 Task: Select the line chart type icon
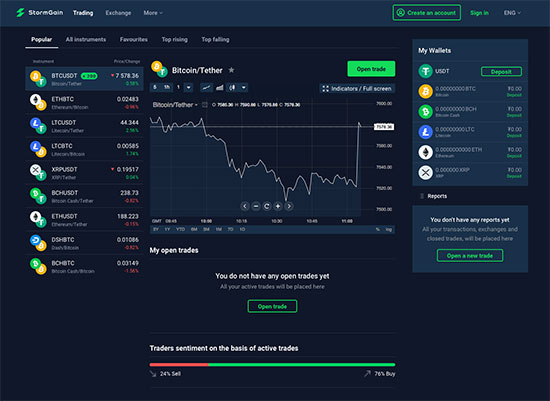click(206, 87)
